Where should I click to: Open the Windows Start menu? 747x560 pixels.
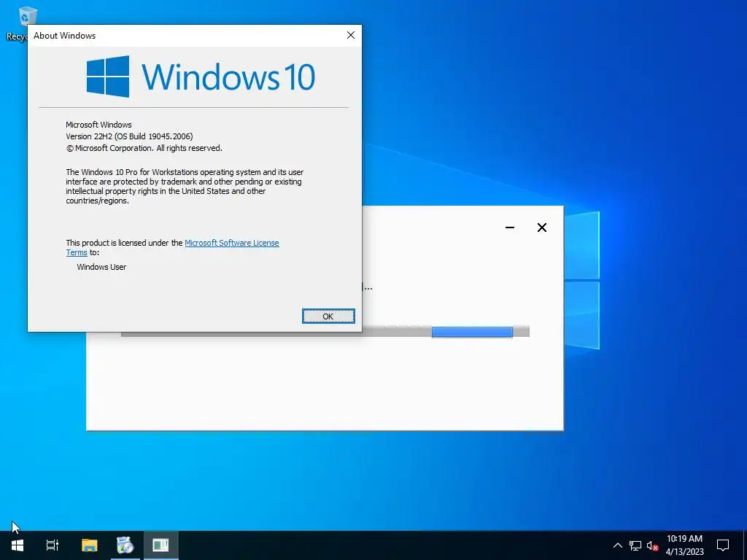tap(18, 545)
